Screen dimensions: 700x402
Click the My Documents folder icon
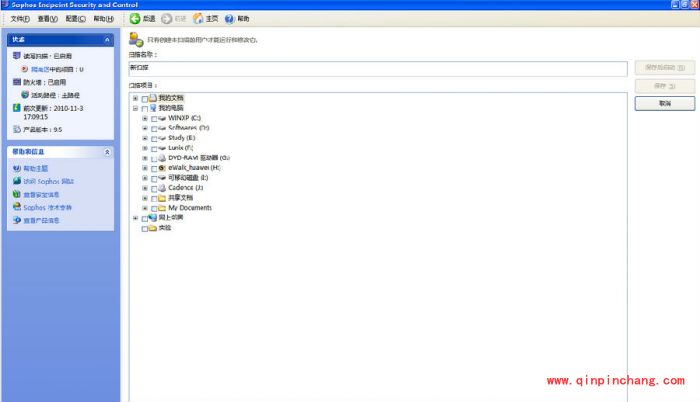click(162, 208)
